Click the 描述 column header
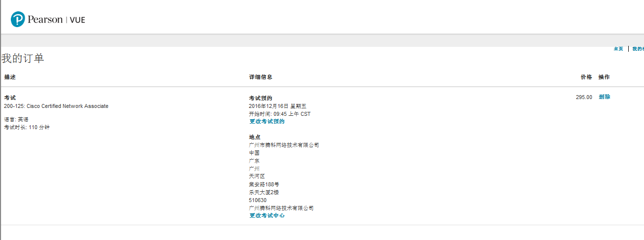 coord(10,77)
